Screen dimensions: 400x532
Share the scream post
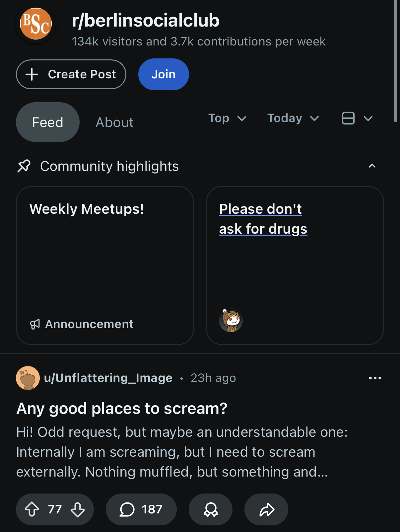click(266, 509)
